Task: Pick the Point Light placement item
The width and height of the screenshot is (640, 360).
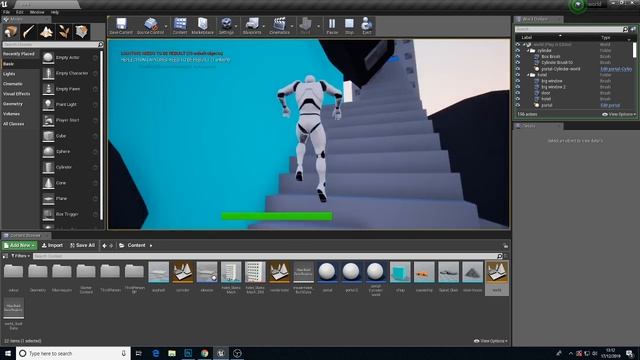Action: click(x=70, y=104)
